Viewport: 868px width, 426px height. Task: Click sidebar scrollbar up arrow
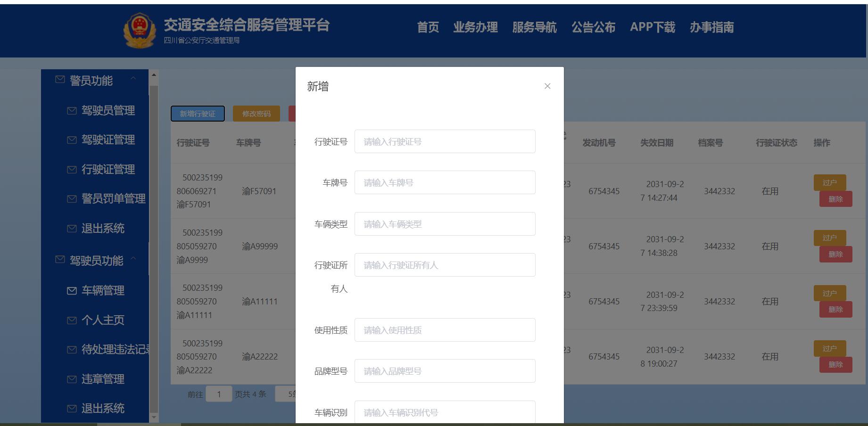point(154,74)
